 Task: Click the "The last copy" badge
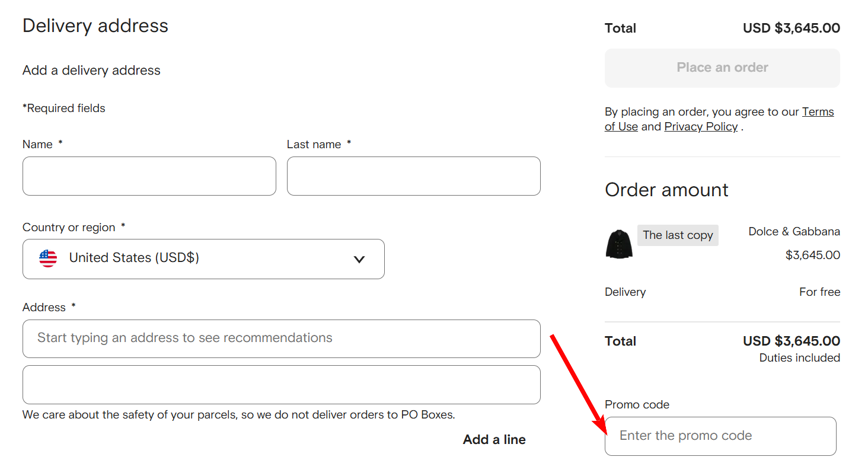pos(677,235)
